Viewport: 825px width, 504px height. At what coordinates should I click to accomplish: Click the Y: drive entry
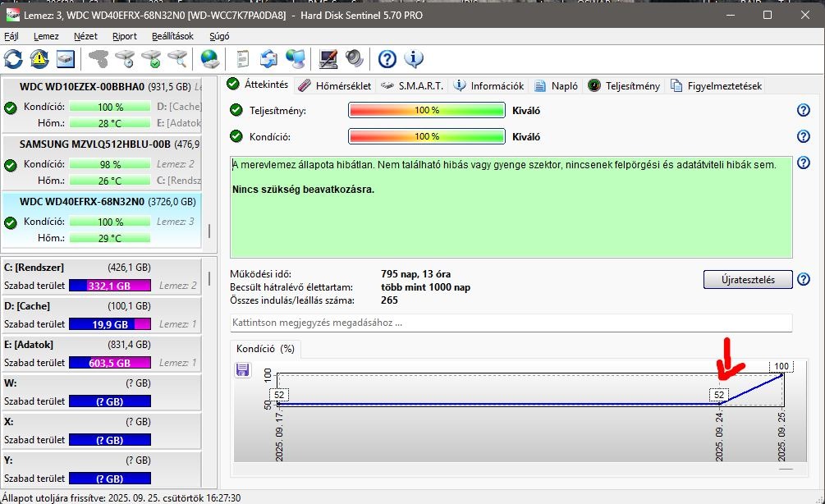point(101,469)
